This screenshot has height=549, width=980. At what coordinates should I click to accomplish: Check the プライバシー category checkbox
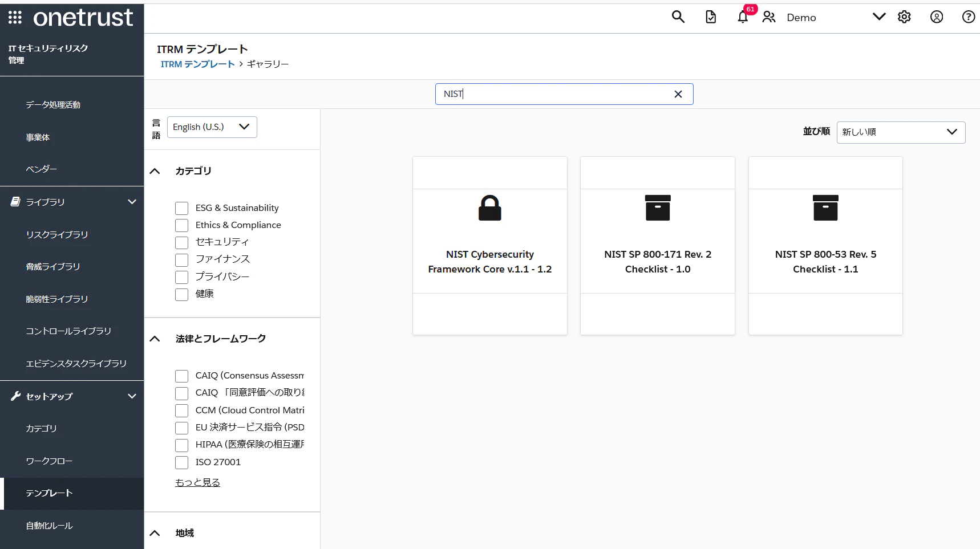(x=181, y=277)
